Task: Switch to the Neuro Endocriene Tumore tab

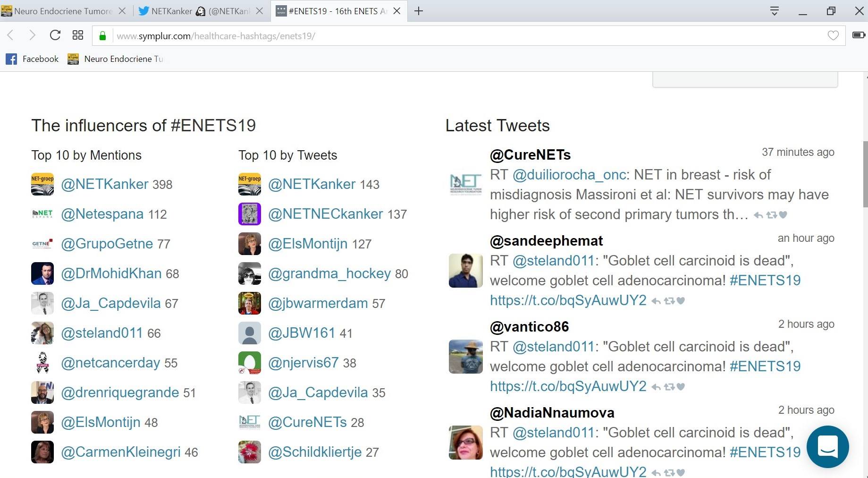Action: 64,11
